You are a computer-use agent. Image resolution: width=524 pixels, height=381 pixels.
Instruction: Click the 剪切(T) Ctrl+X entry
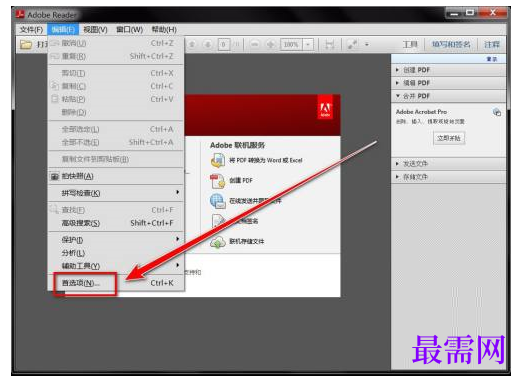coord(116,73)
